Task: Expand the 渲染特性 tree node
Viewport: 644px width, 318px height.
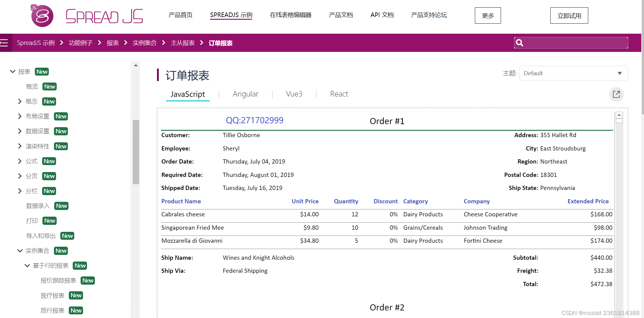Action: point(20,146)
